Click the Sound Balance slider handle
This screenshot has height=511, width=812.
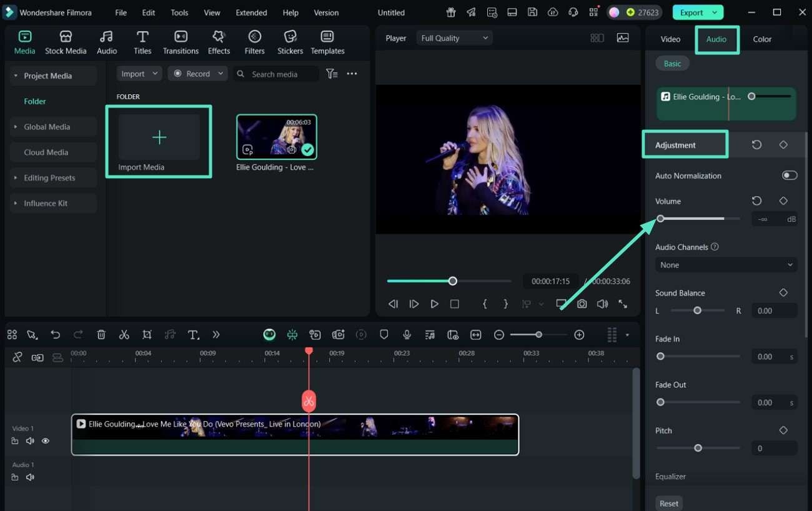(697, 310)
